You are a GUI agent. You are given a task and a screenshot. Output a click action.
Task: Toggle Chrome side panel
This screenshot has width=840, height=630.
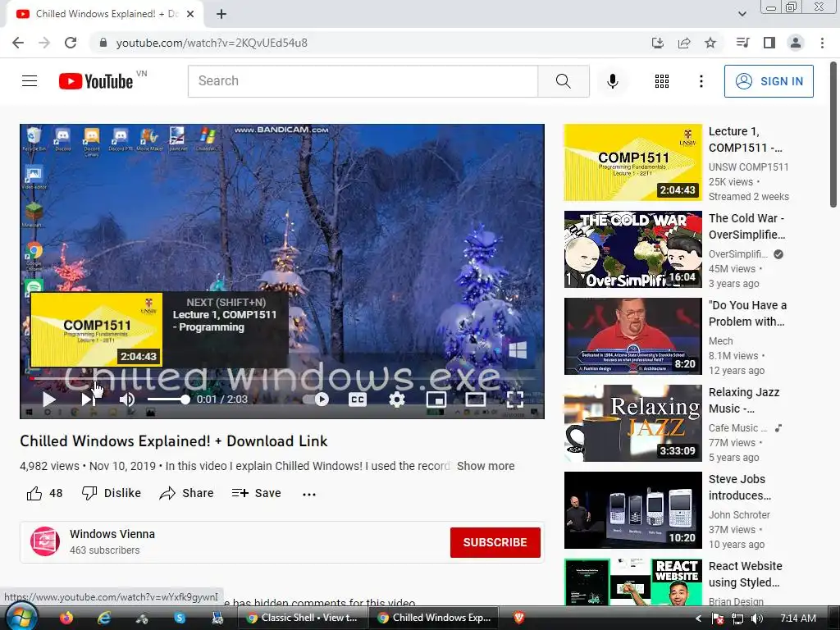tap(769, 43)
